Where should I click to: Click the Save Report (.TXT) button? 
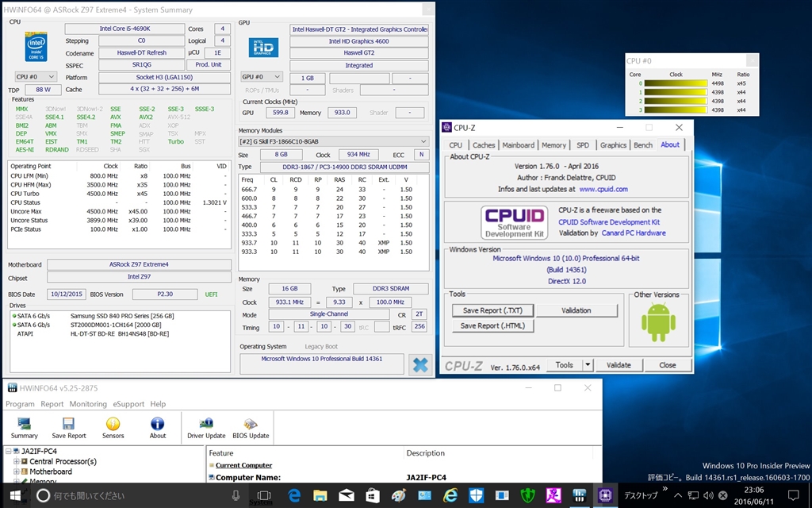coord(492,310)
